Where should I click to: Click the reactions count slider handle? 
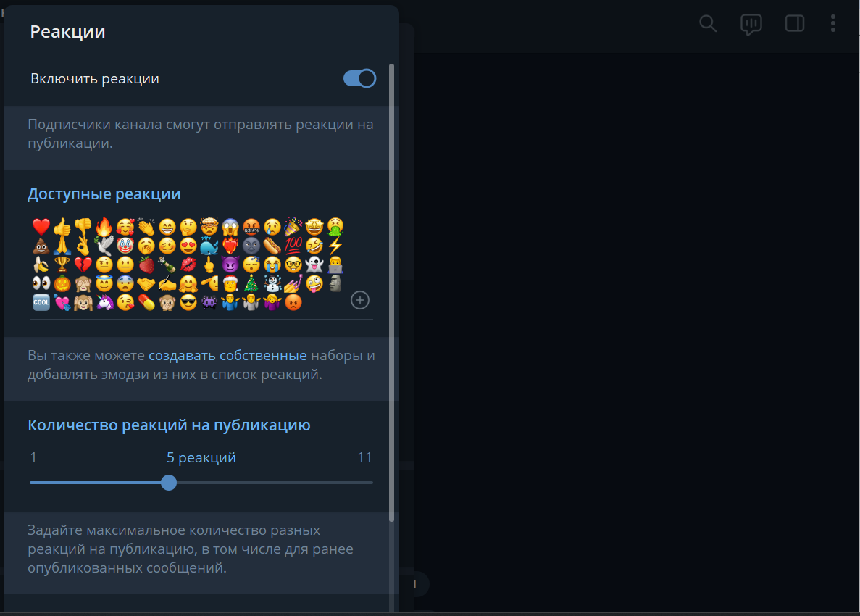tap(169, 483)
